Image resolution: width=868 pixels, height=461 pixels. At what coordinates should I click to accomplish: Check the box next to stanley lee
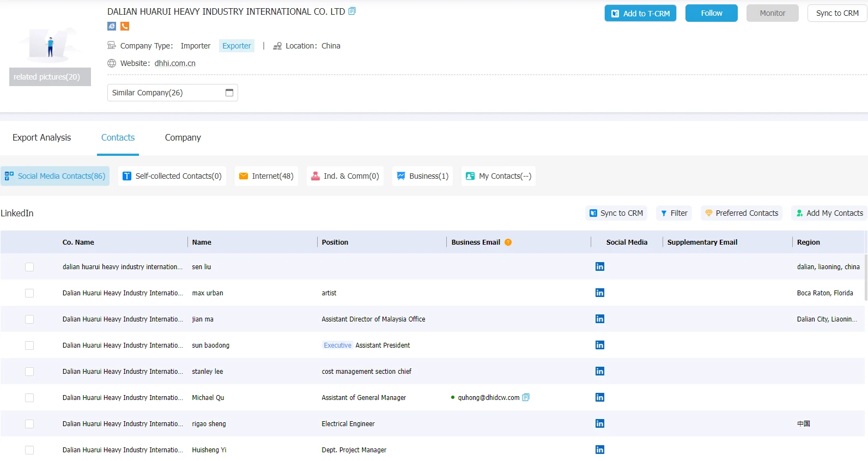tap(29, 372)
